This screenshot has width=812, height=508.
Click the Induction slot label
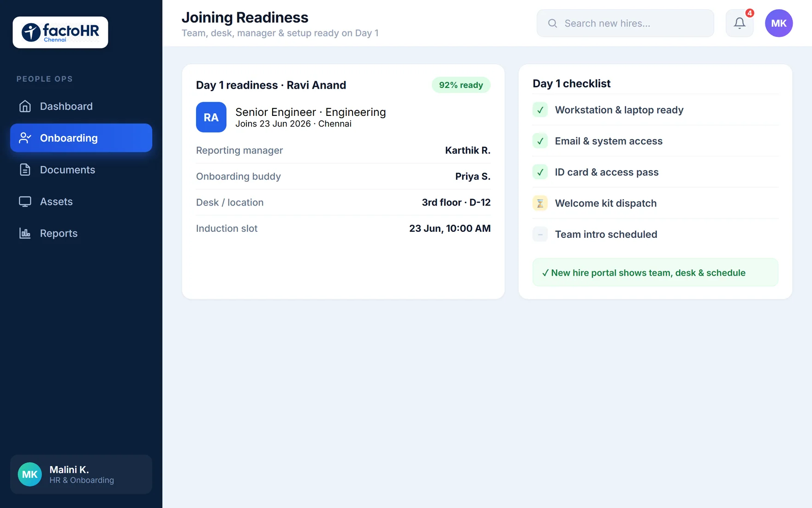click(227, 228)
